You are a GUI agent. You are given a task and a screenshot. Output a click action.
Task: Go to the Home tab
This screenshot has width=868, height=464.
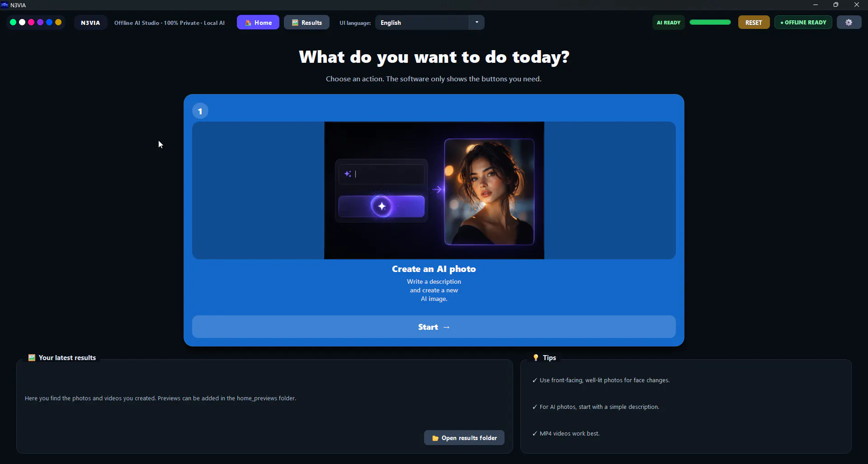pos(258,23)
